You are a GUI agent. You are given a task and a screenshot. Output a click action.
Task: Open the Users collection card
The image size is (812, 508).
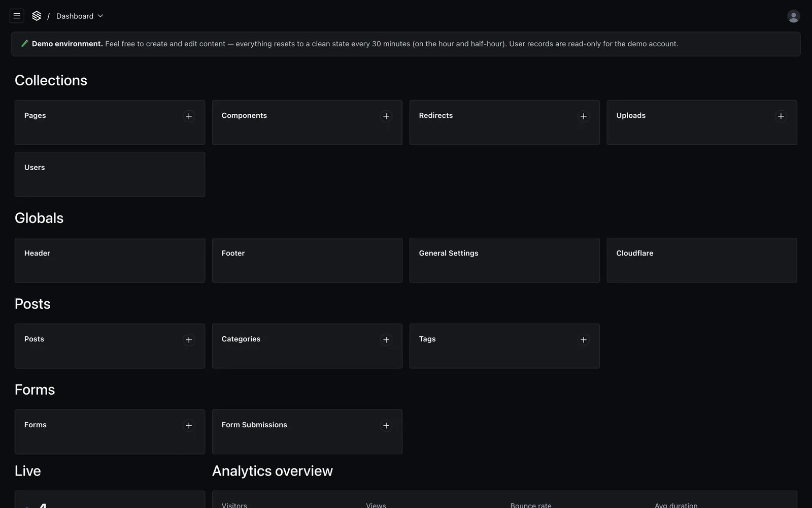click(x=110, y=174)
